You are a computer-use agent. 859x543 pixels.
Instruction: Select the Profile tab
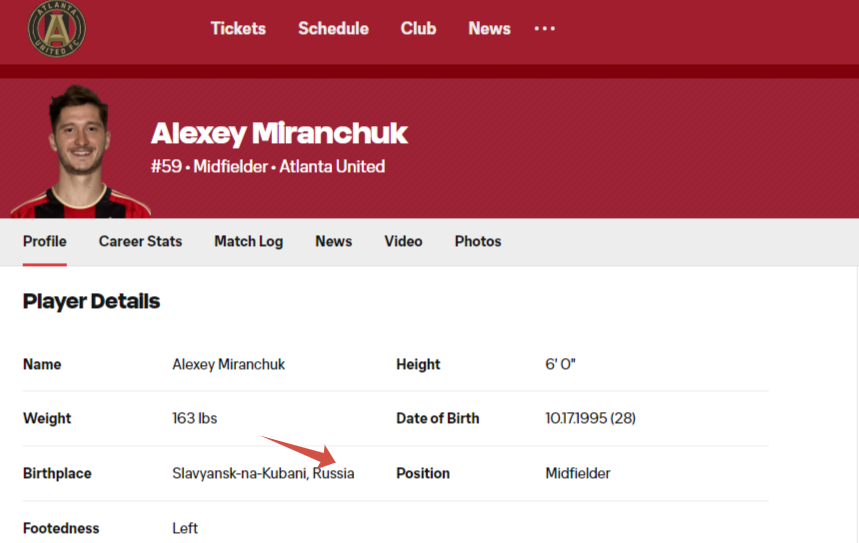(x=44, y=242)
